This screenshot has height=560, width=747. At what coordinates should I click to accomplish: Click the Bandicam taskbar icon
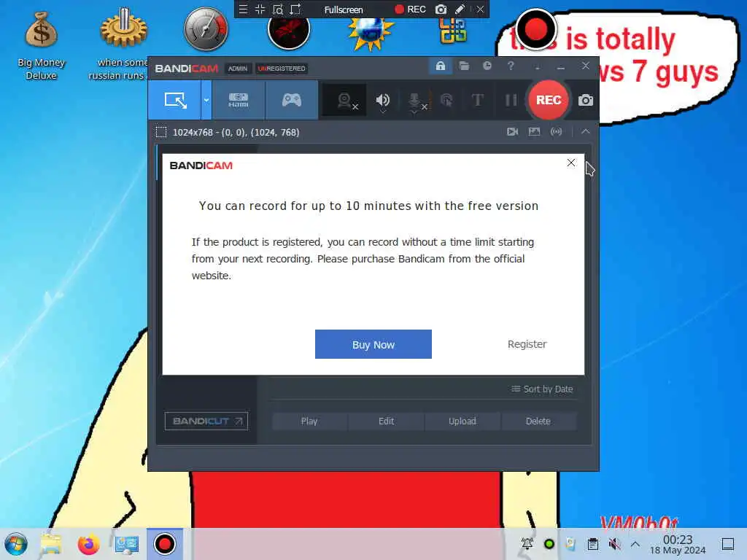click(164, 544)
